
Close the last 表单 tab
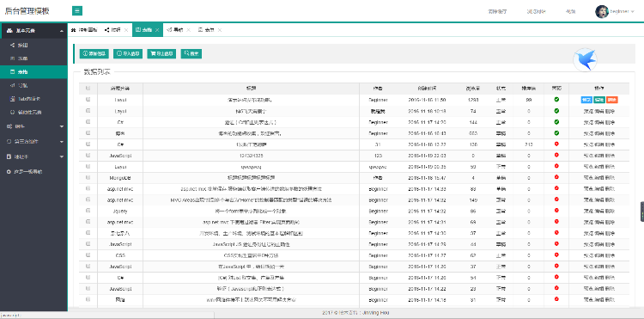(x=220, y=30)
